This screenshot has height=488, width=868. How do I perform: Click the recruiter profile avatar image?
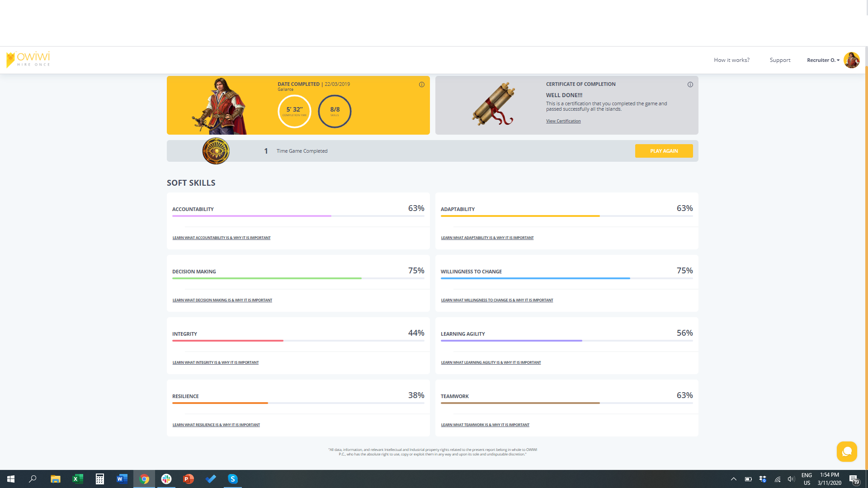[852, 60]
